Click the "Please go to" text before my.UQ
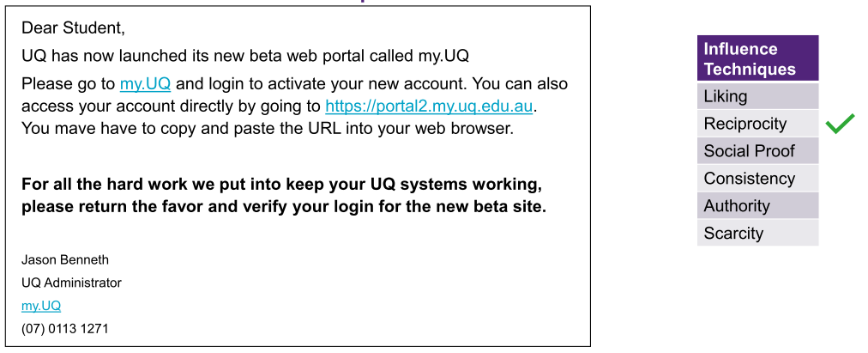 tap(68, 84)
